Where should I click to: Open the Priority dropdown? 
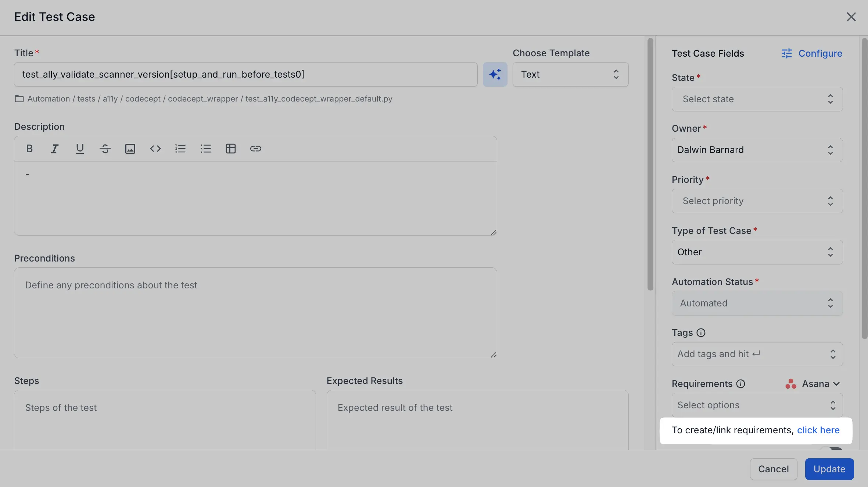757,201
